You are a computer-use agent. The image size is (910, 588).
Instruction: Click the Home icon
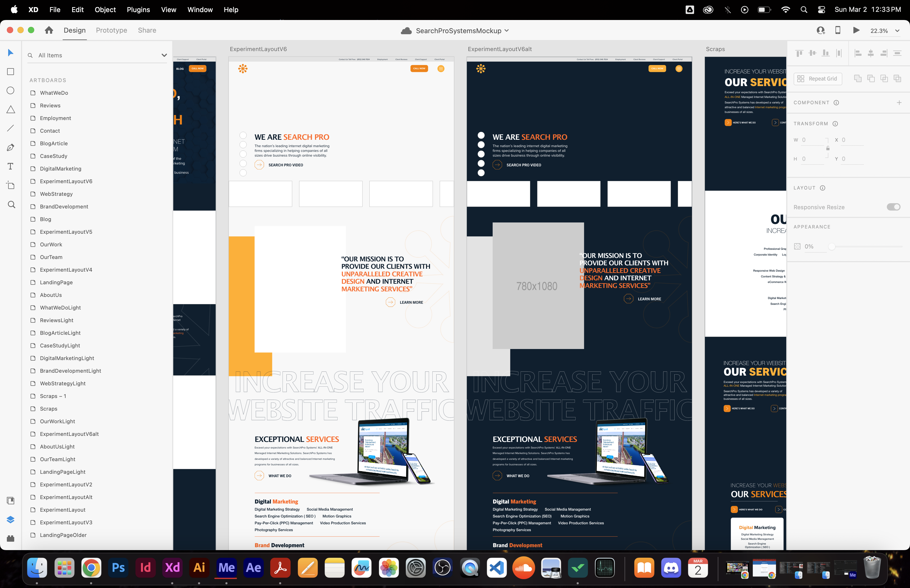(49, 30)
